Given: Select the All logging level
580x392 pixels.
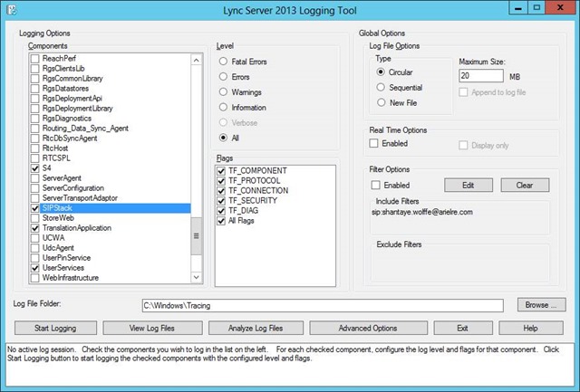Looking at the screenshot, I should [223, 138].
